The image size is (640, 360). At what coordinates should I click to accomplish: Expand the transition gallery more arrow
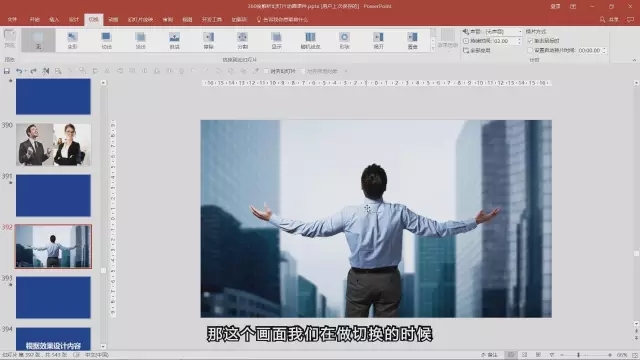[433, 48]
